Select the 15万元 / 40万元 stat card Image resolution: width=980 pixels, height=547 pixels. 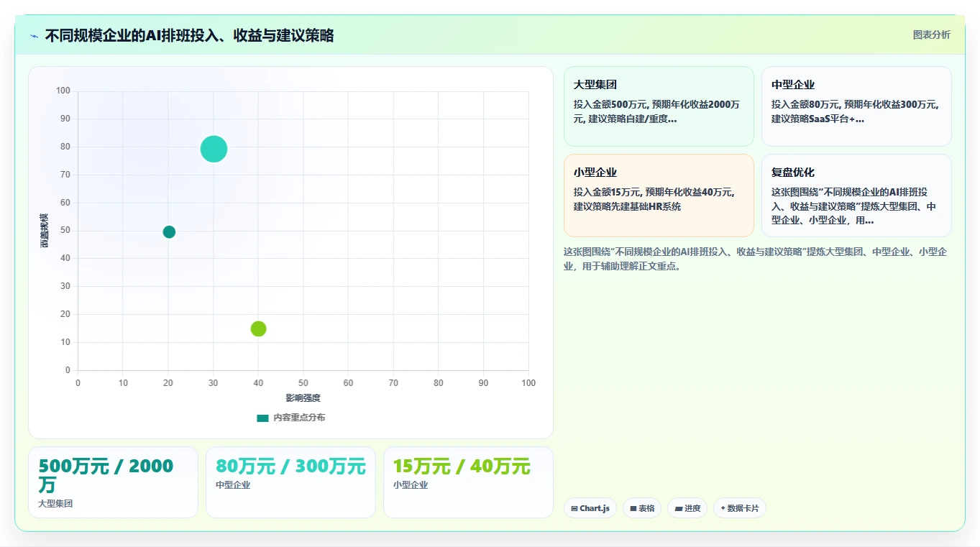(468, 482)
